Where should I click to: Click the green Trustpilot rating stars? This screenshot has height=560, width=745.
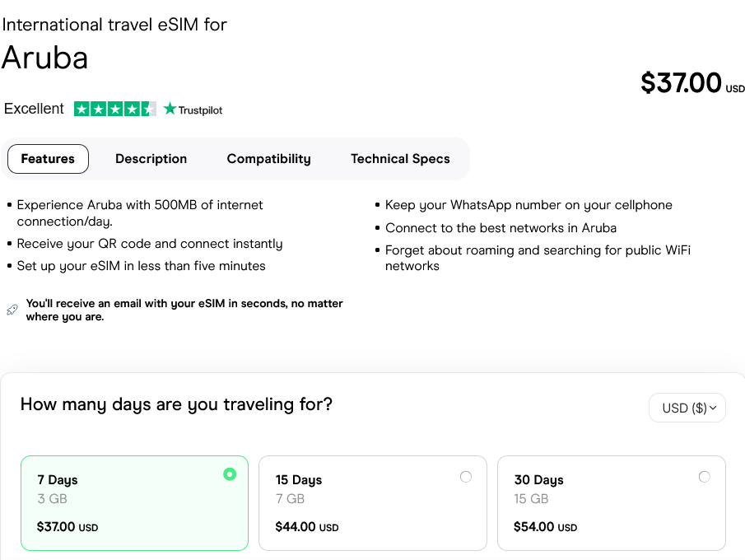pos(114,109)
